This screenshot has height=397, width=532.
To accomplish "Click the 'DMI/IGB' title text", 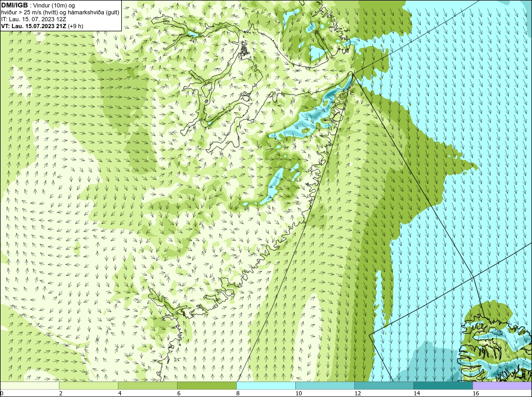I will point(14,5).
